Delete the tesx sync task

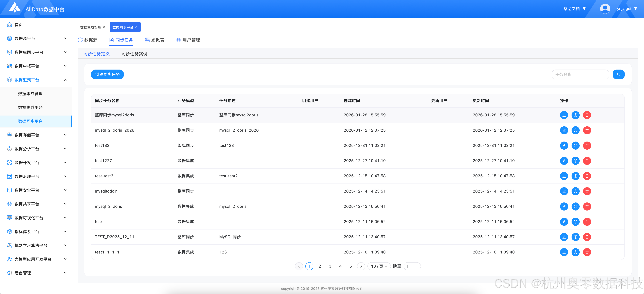pos(587,222)
